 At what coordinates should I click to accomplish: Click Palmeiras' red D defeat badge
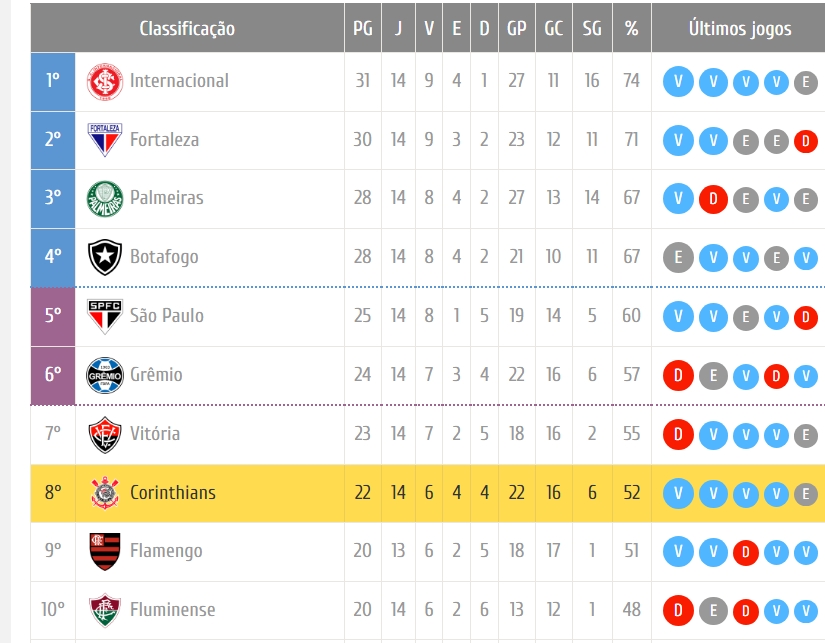click(x=713, y=199)
